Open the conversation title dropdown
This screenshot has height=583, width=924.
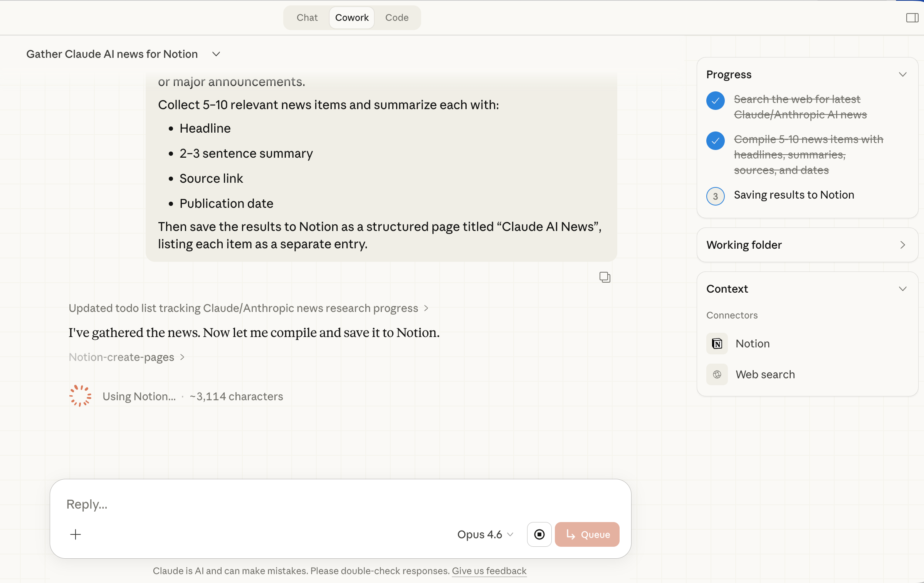(x=216, y=54)
